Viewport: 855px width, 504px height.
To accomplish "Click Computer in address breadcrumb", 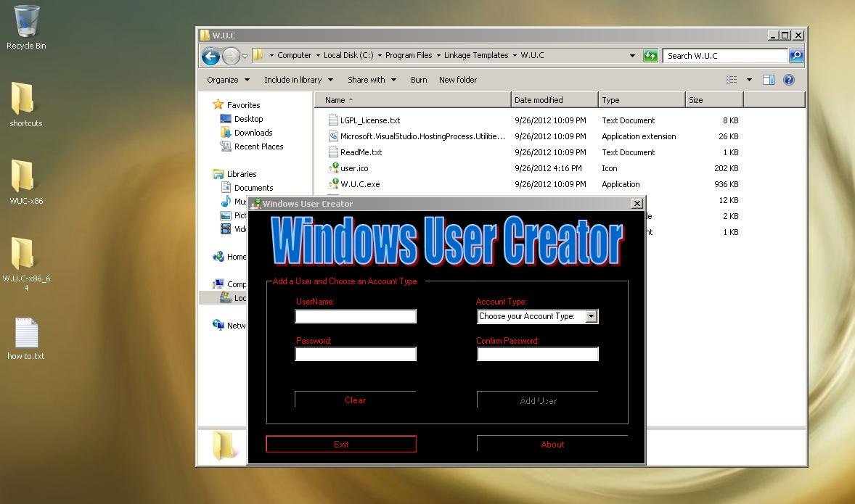I will [295, 56].
